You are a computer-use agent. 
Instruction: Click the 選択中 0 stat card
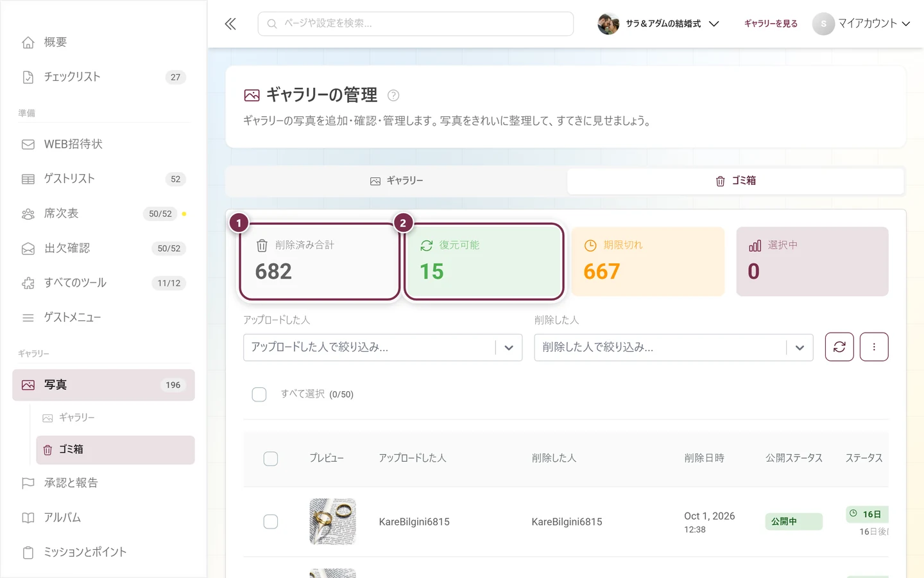tap(812, 261)
